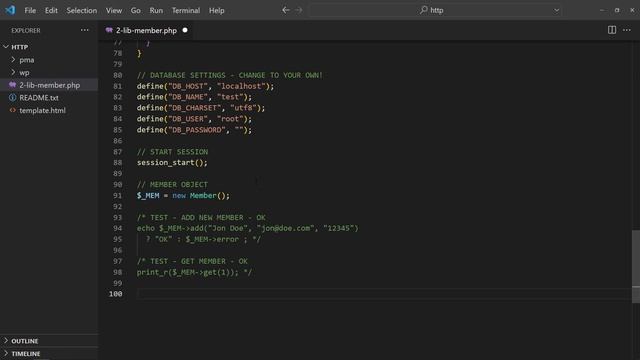Click the START SESSION comment
The width and height of the screenshot is (640, 360).
tap(172, 152)
